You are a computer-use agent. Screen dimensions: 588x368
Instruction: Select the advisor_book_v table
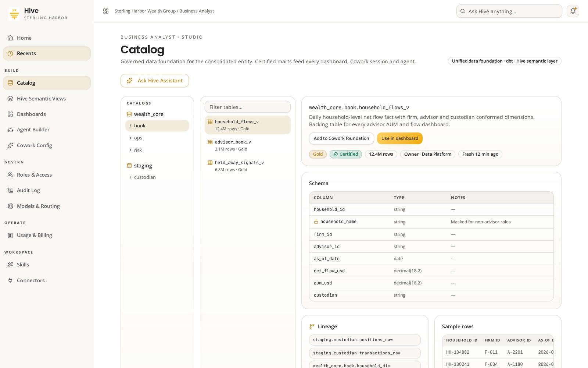[x=248, y=145]
